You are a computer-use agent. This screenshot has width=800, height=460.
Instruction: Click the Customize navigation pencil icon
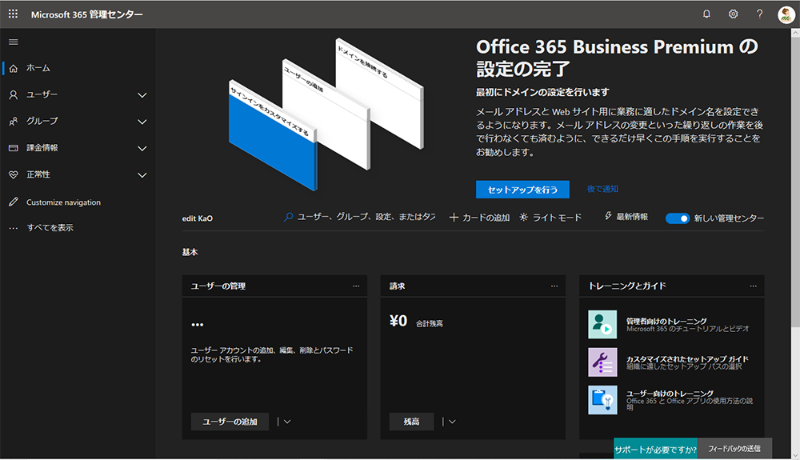pos(14,202)
